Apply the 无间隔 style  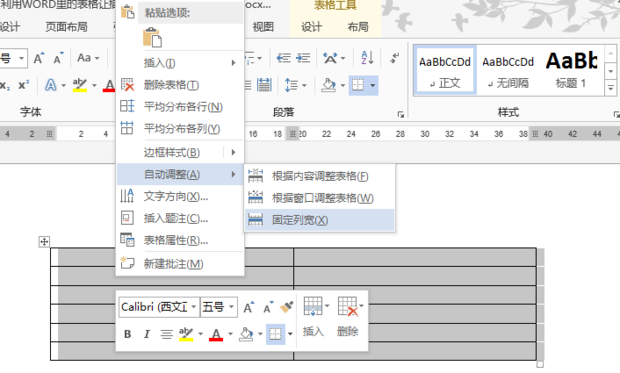[x=508, y=71]
